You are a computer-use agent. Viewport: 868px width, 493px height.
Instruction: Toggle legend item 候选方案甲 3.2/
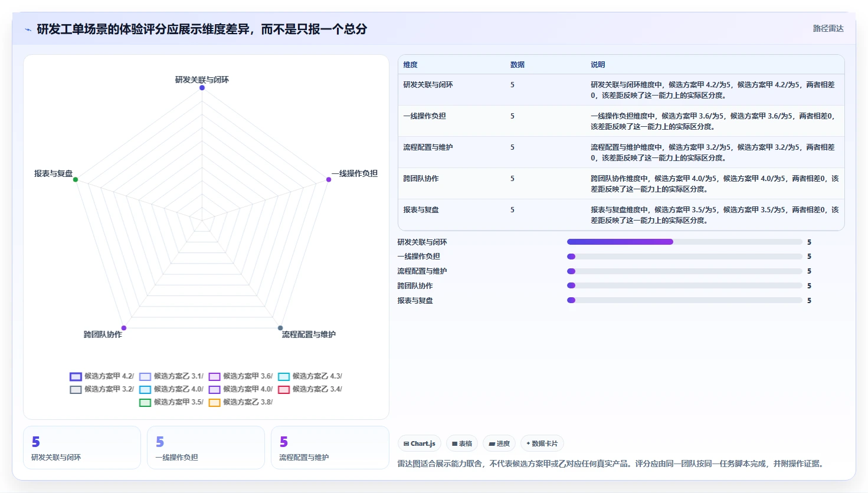[102, 389]
